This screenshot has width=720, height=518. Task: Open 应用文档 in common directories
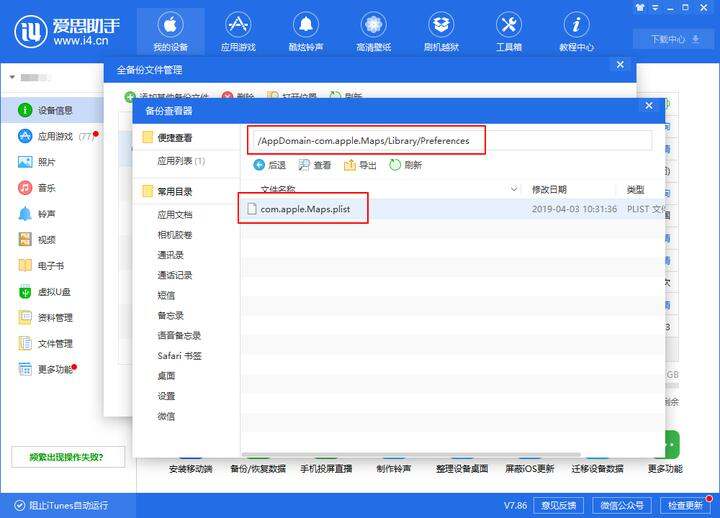pos(175,214)
